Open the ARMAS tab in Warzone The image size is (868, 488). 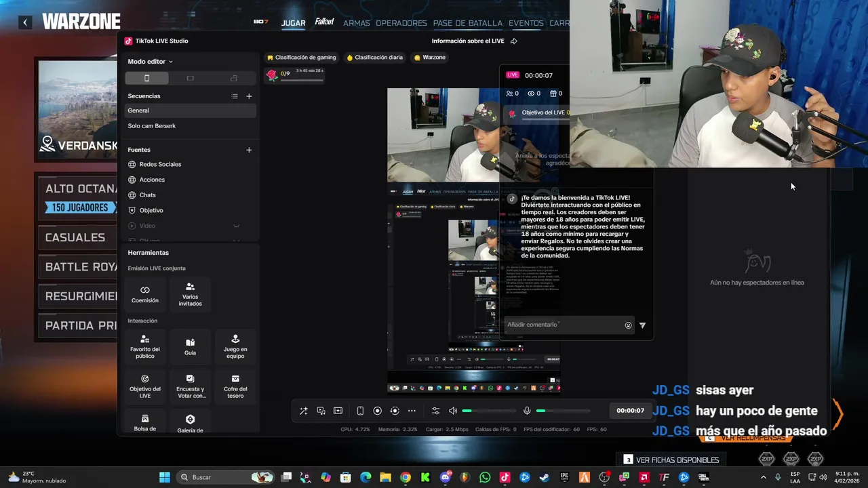pos(357,23)
